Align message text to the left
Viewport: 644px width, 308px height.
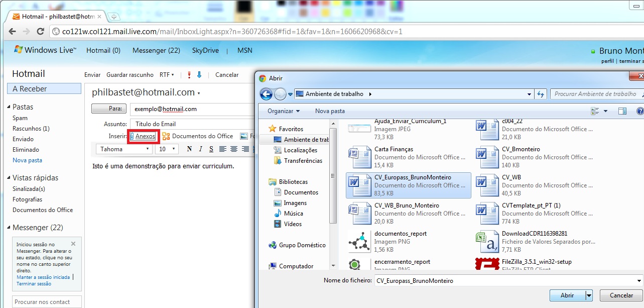[x=222, y=149]
